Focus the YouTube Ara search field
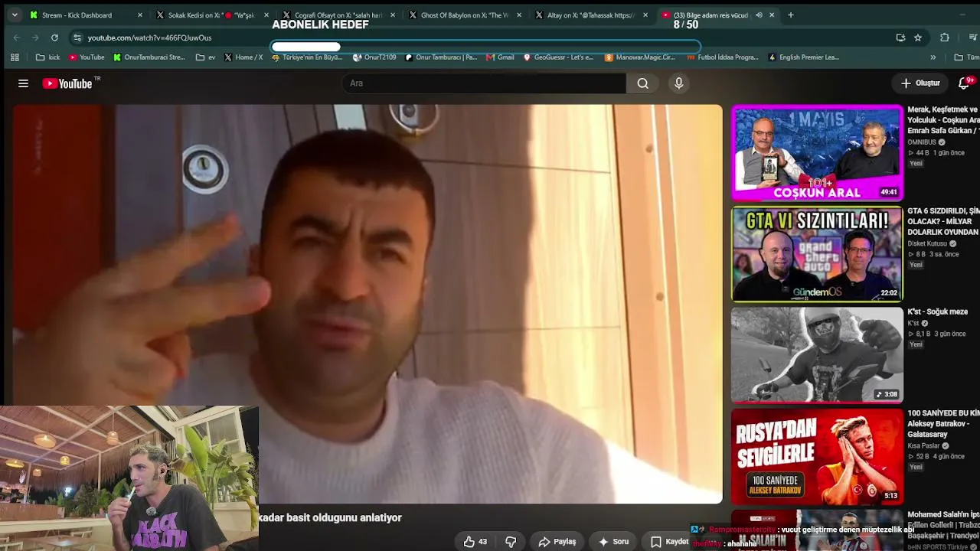 tap(483, 83)
